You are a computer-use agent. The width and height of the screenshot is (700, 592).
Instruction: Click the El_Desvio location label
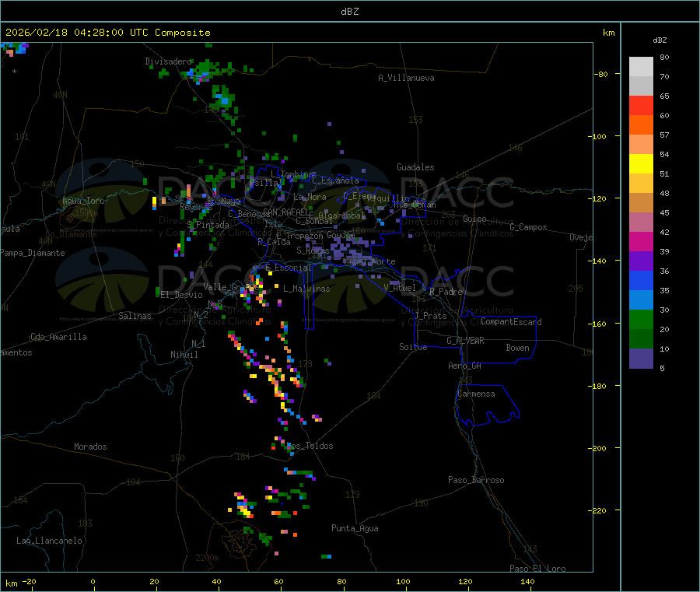pyautogui.click(x=181, y=295)
